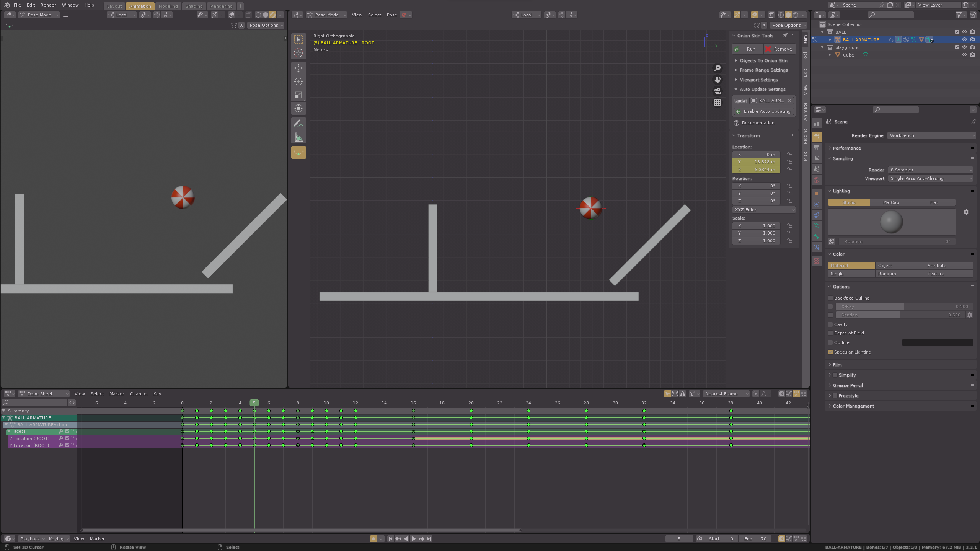980x551 pixels.
Task: Select the Move tool in viewport toolbar
Action: (298, 68)
